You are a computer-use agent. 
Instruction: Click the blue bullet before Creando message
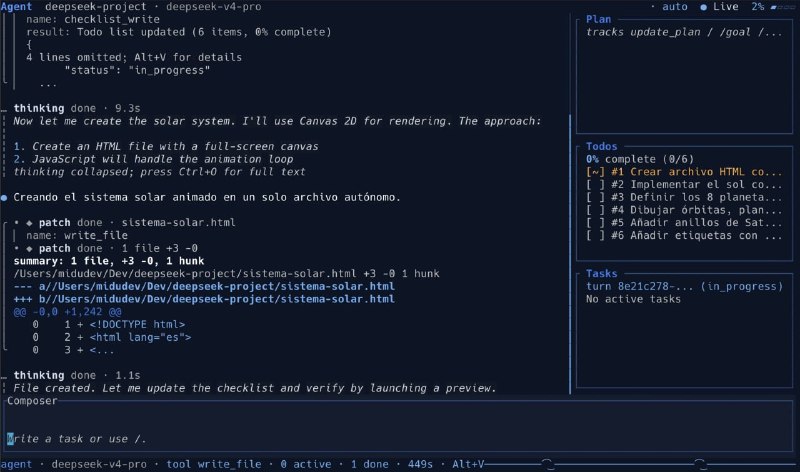[4, 198]
